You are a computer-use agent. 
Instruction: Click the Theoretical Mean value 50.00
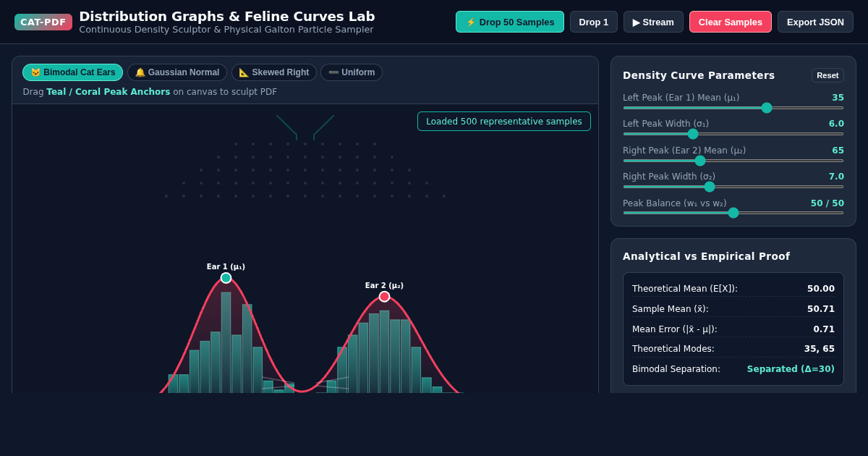[821, 289]
